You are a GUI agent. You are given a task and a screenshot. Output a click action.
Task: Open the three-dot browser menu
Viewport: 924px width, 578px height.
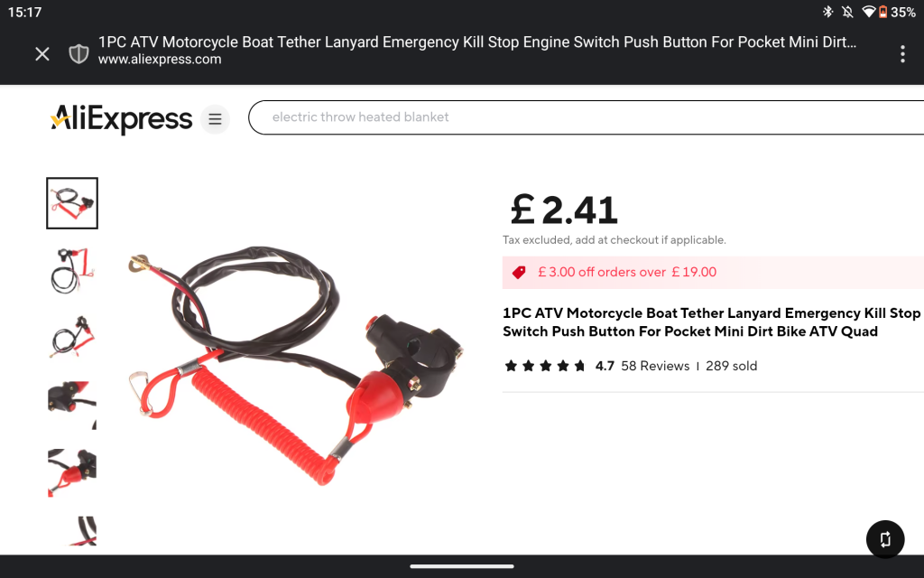click(x=902, y=54)
